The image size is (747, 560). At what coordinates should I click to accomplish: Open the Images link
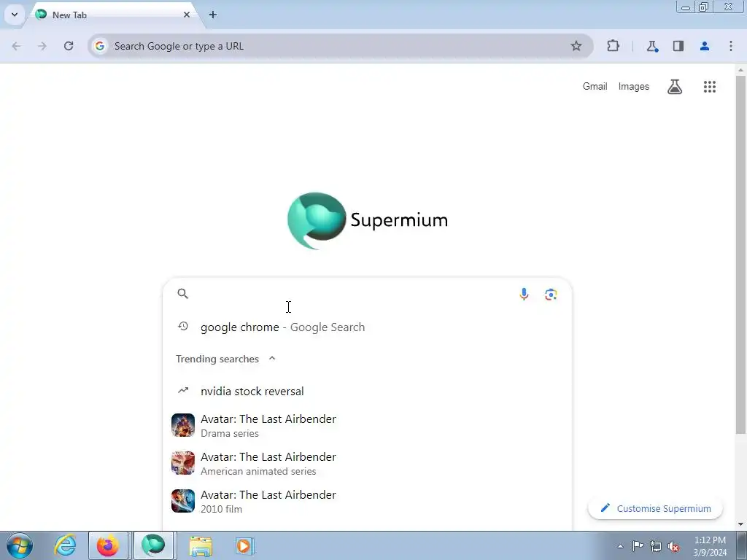pos(634,86)
